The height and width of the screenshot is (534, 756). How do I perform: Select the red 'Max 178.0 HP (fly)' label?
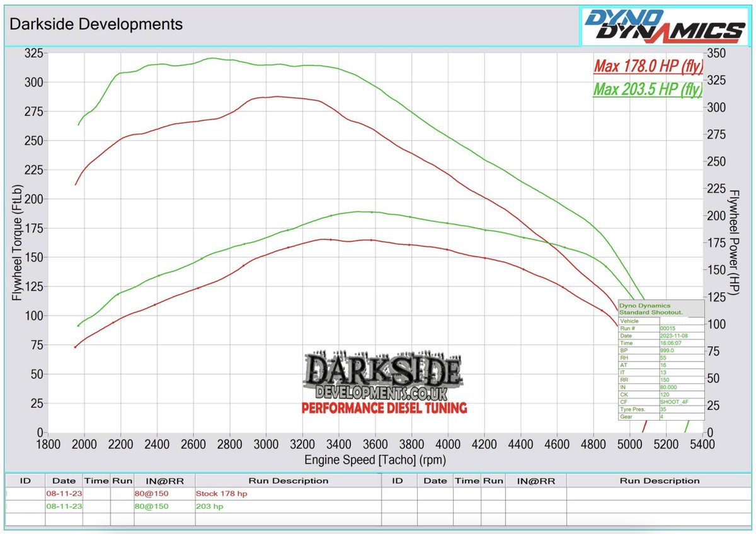[x=648, y=67]
